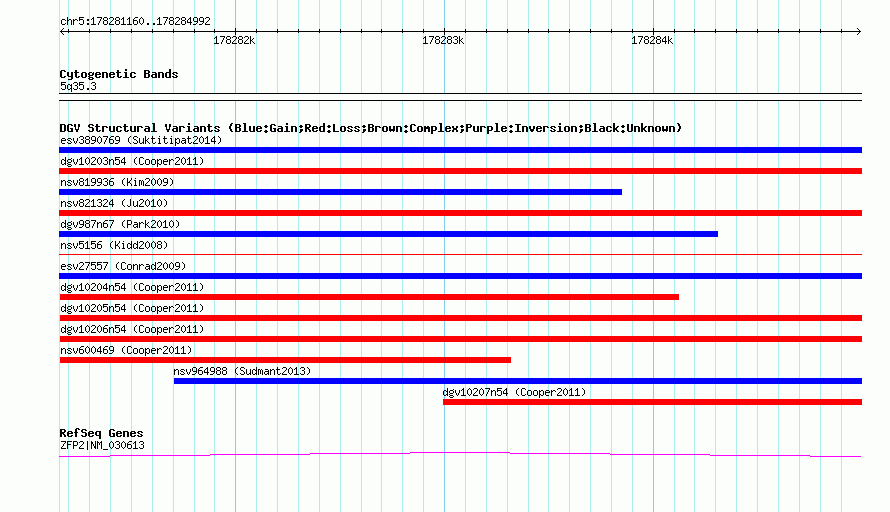Select the red dgv10205n54 loss bar
890x512 pixels.
click(460, 318)
